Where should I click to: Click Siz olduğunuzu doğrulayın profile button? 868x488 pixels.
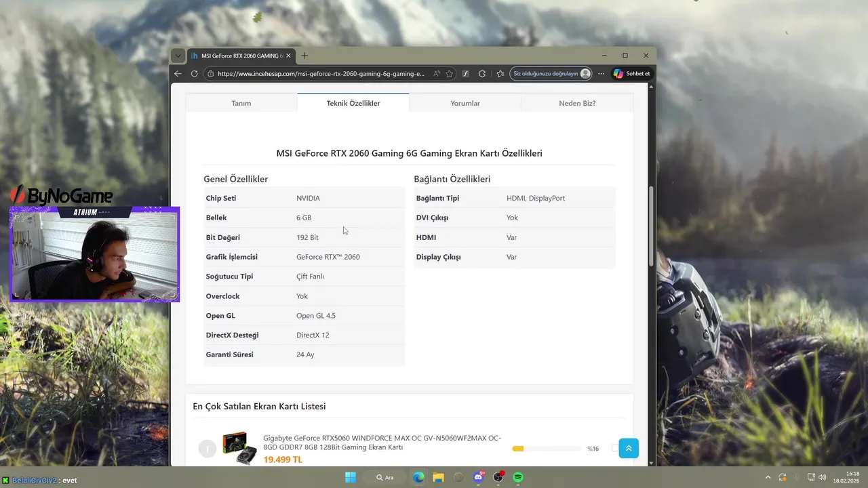click(x=551, y=74)
